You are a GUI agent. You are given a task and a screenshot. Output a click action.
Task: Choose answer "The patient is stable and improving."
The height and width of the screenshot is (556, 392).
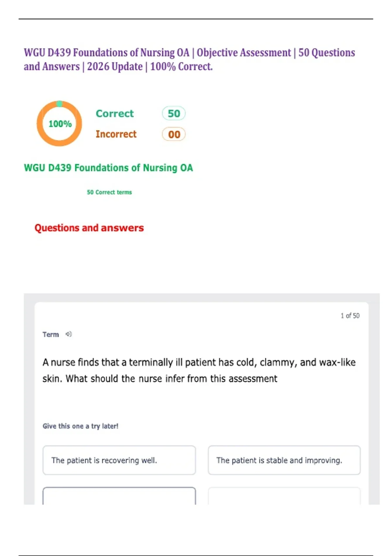click(284, 460)
